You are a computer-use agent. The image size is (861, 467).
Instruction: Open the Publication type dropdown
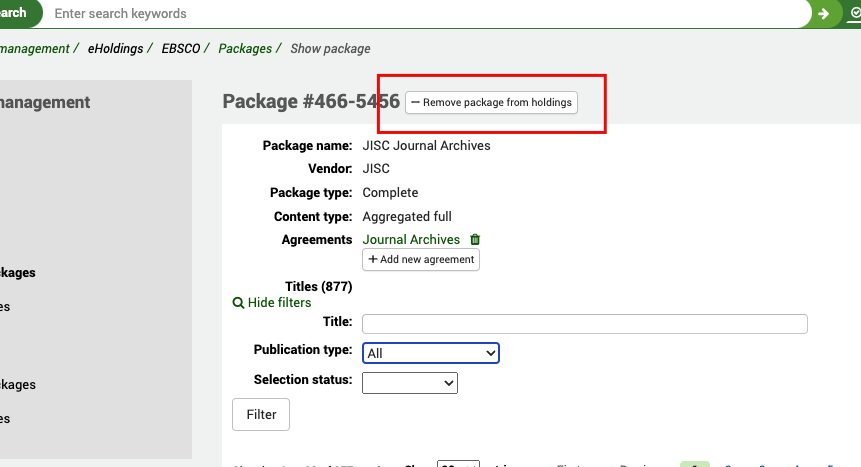(x=430, y=353)
